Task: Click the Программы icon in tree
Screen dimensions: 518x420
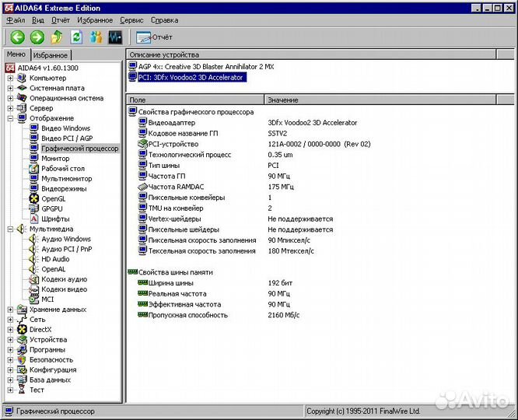Action: coord(22,350)
